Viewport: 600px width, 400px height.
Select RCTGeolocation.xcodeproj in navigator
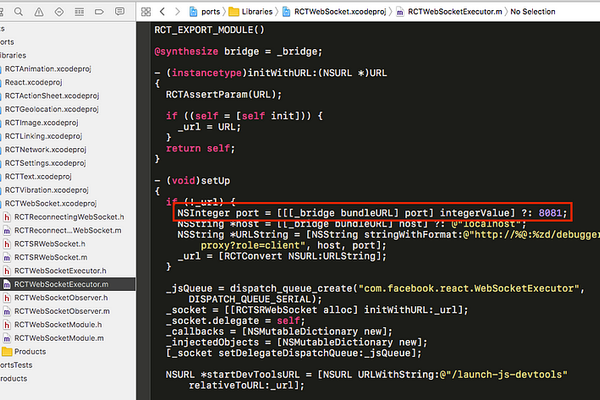click(52, 109)
